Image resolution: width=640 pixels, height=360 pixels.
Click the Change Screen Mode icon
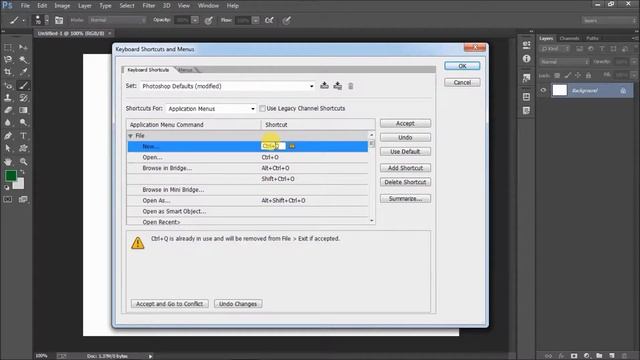click(x=23, y=199)
